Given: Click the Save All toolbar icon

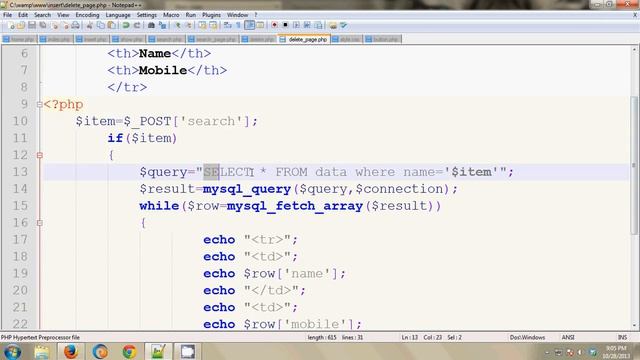Looking at the screenshot, I should coord(42,25).
